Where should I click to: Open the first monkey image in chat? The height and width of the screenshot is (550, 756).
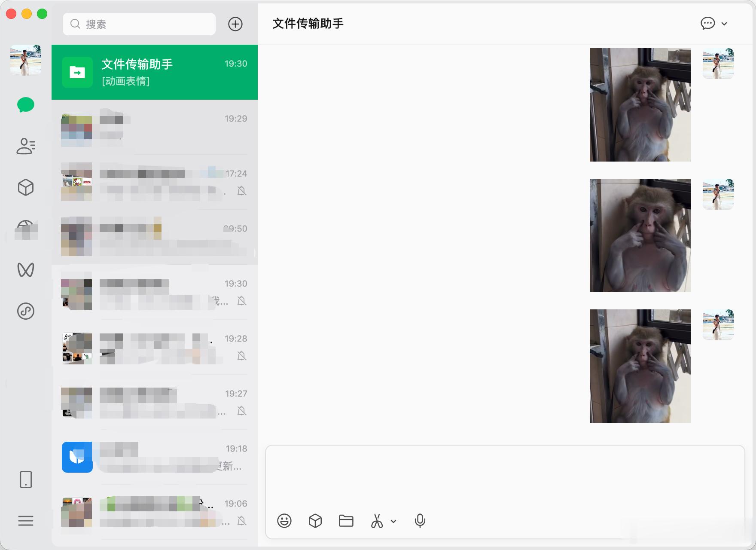pos(640,105)
